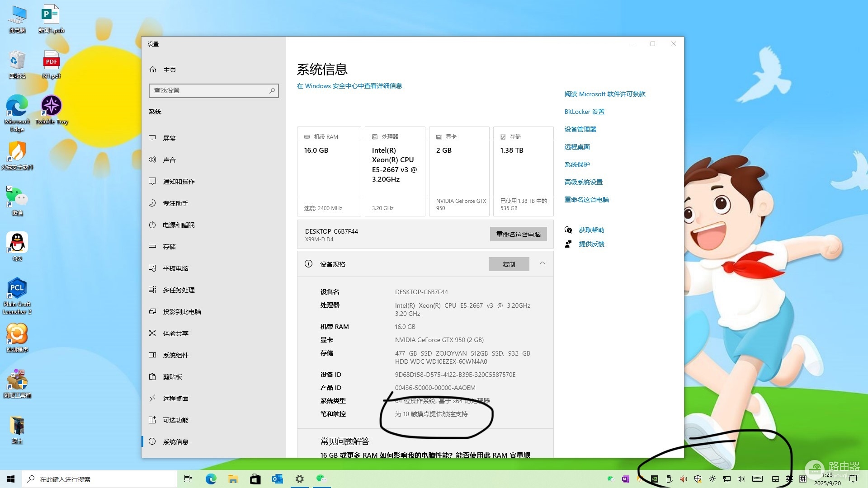Open Microsoft Store from the taskbar
The height and width of the screenshot is (488, 868).
(255, 479)
